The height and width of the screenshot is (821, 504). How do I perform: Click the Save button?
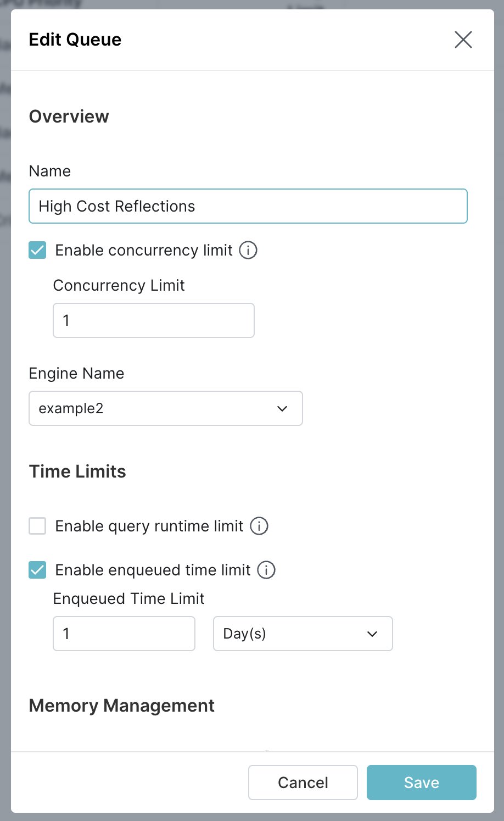tap(422, 783)
